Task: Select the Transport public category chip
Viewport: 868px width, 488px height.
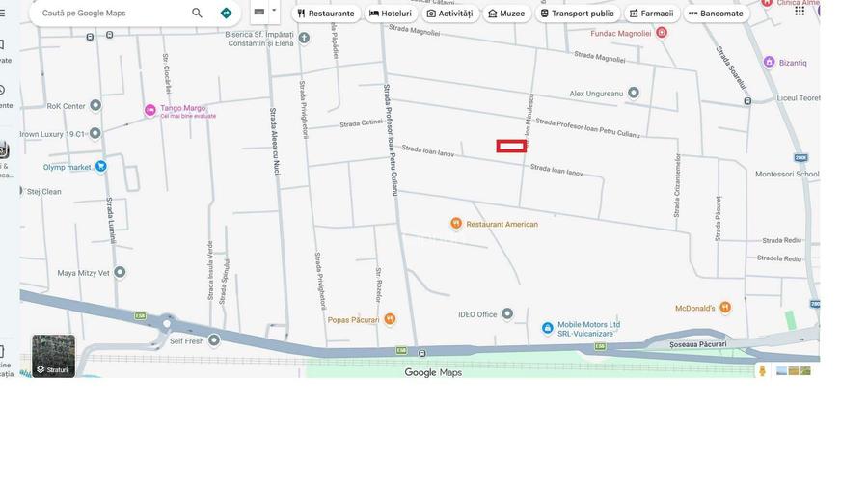Action: (577, 14)
